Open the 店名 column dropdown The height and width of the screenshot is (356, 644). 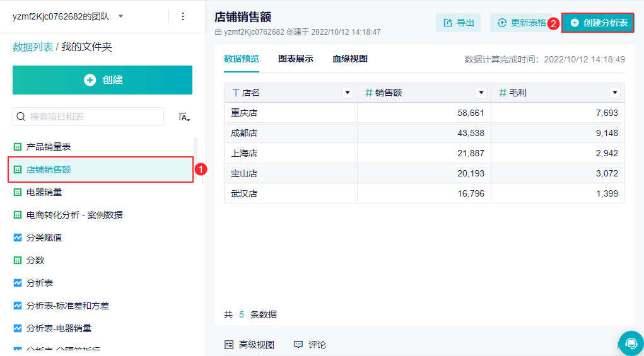[347, 93]
